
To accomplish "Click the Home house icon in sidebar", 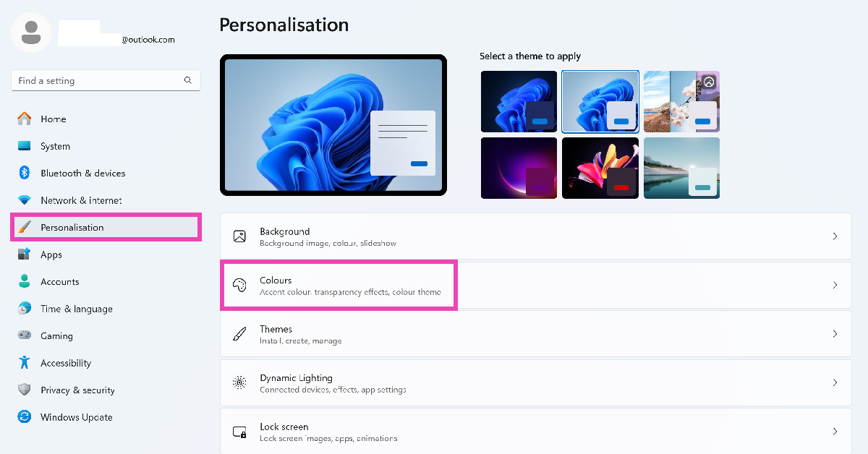I will pos(25,119).
